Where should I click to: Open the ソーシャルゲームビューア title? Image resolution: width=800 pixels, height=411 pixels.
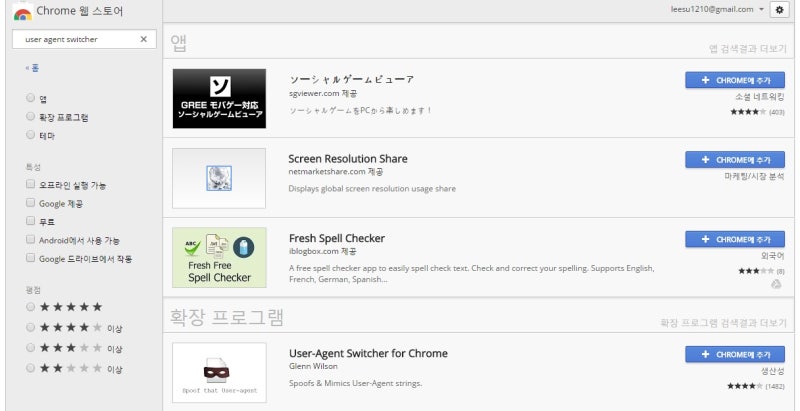pos(352,80)
